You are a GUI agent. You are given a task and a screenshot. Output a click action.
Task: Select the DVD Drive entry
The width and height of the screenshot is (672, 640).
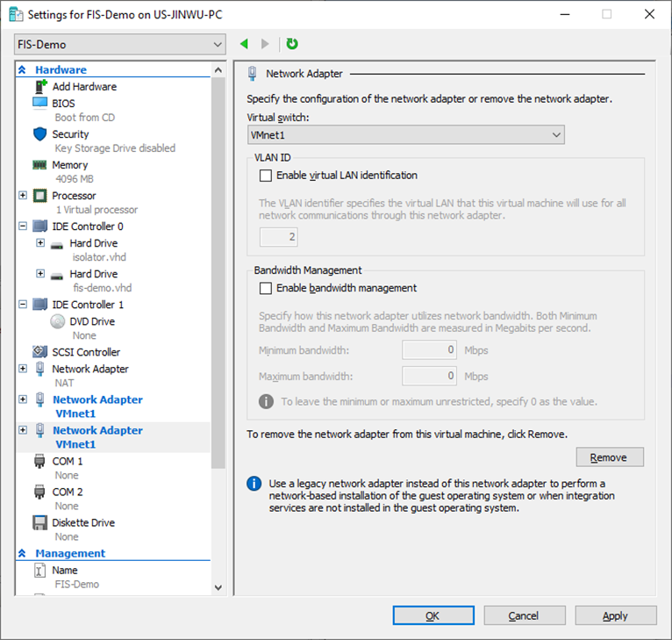(x=92, y=321)
